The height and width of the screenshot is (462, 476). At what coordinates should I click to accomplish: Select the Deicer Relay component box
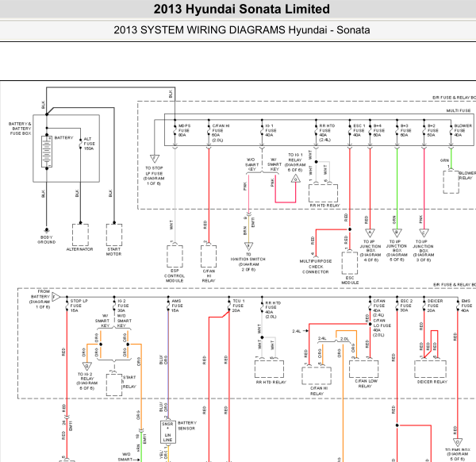tap(431, 369)
